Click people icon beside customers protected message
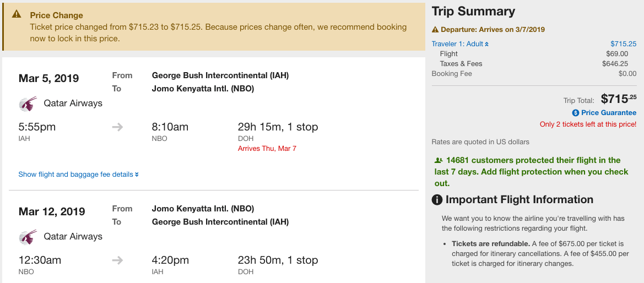Screen dimensions: 644x283 click(439, 161)
